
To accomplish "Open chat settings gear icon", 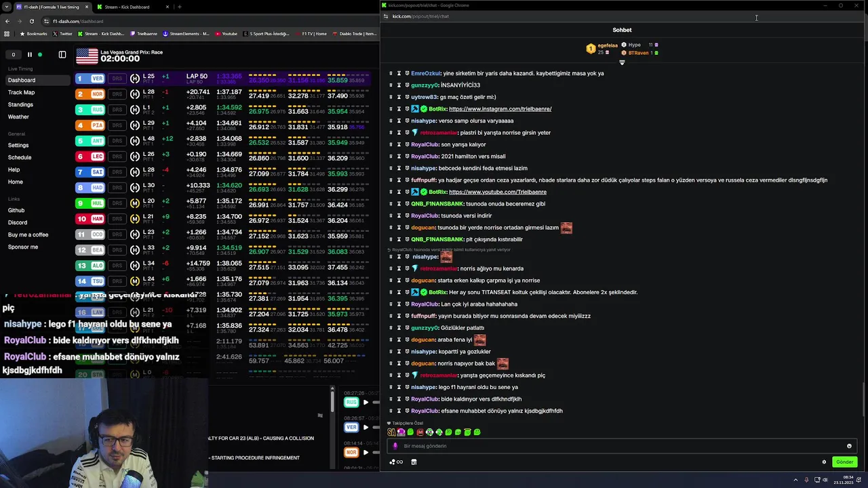I will point(824,462).
